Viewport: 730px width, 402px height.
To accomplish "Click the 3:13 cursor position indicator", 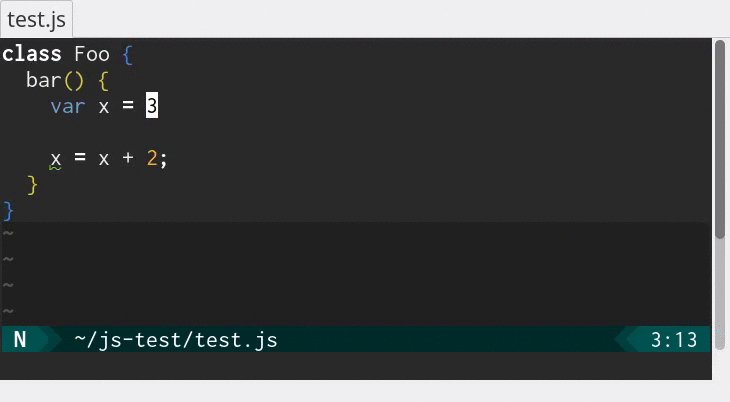I will click(673, 340).
